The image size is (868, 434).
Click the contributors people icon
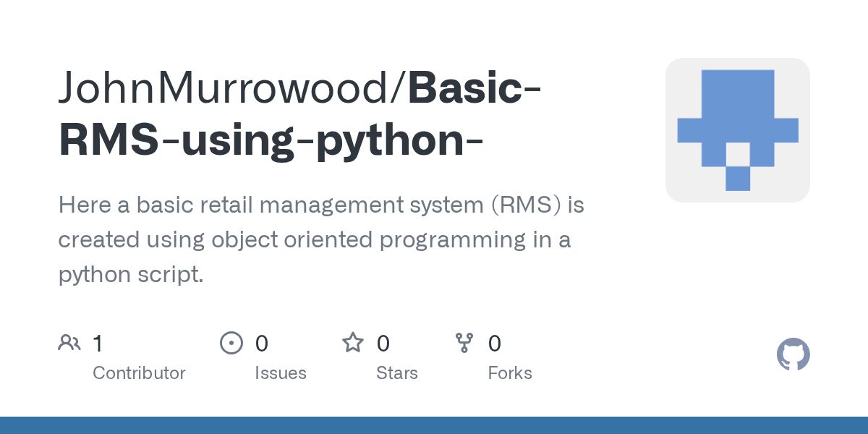[x=69, y=342]
